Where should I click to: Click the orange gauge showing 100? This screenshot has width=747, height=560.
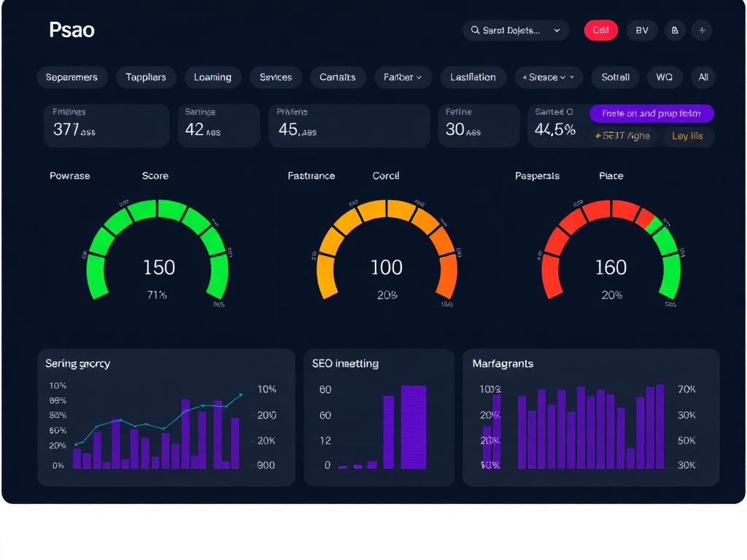386,252
